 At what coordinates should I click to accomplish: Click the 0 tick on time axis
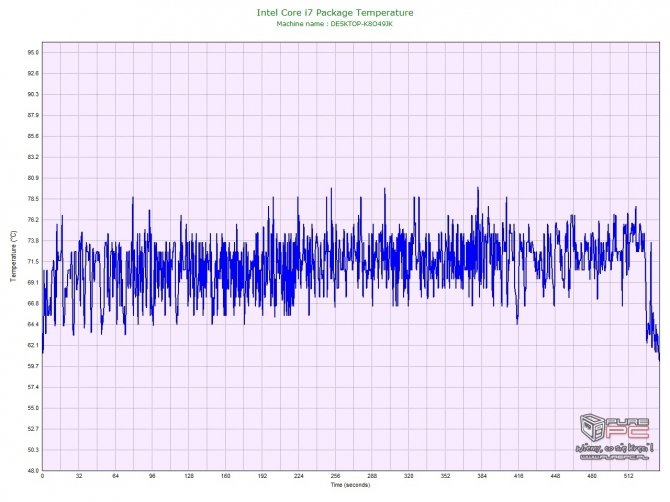click(x=42, y=476)
